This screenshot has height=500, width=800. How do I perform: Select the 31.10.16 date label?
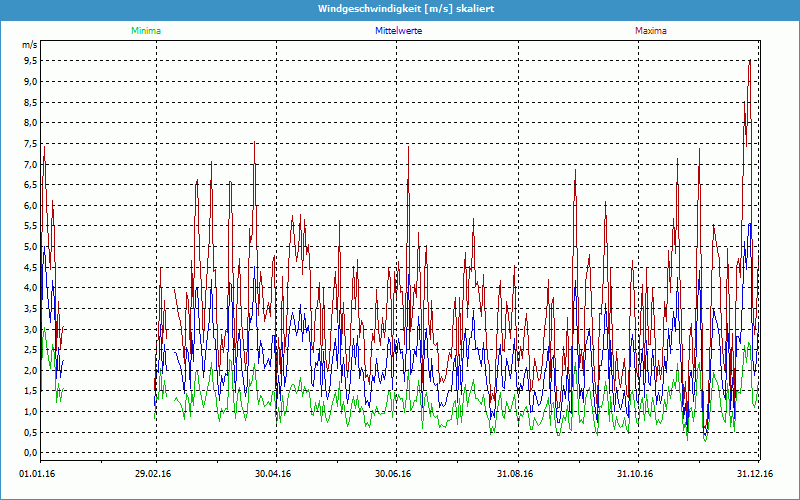pyautogui.click(x=636, y=474)
